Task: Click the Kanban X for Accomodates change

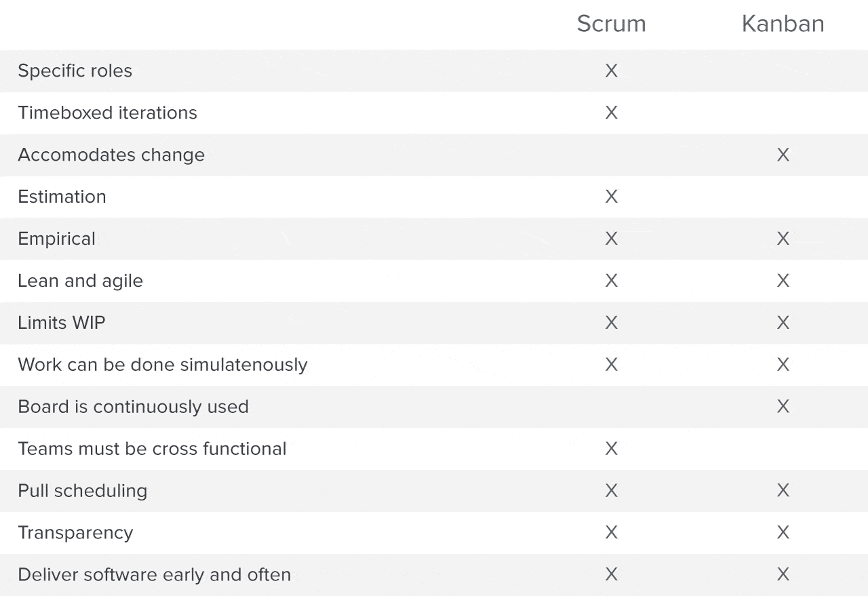Action: tap(783, 155)
